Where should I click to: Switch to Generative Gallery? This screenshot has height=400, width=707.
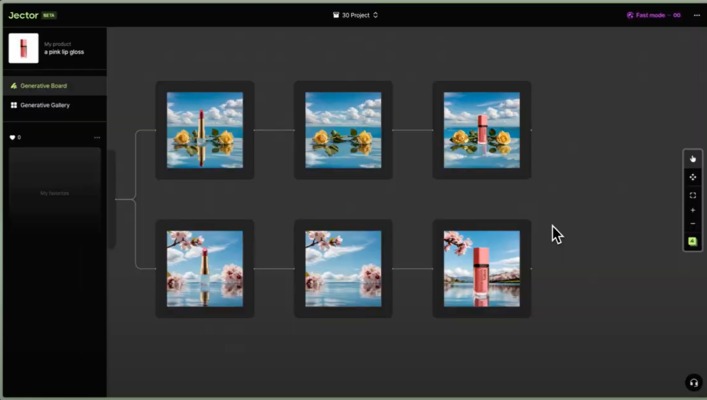(x=46, y=105)
